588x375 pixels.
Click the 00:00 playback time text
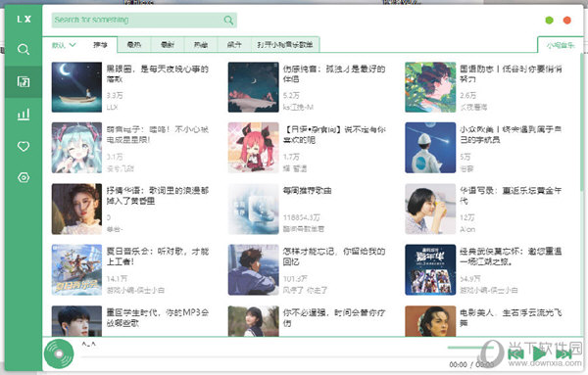458,364
